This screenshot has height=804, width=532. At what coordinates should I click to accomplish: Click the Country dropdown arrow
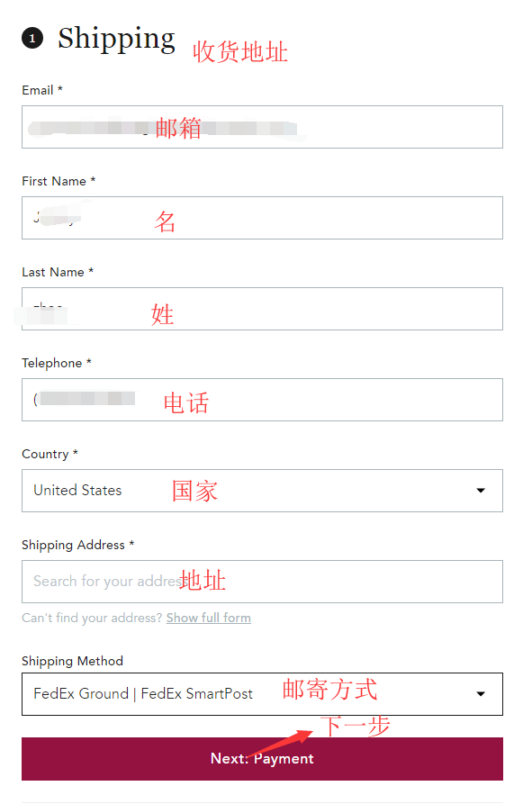click(x=481, y=491)
